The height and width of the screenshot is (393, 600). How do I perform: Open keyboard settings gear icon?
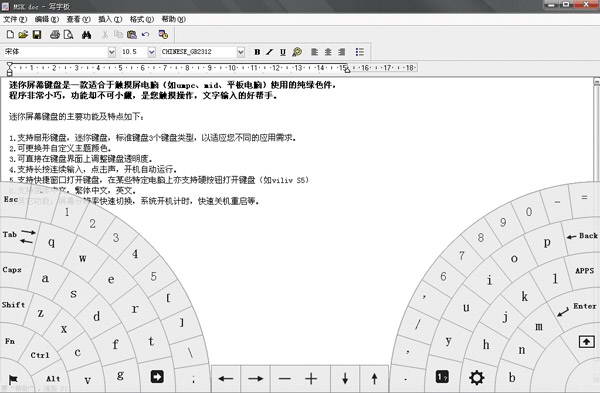click(x=476, y=378)
